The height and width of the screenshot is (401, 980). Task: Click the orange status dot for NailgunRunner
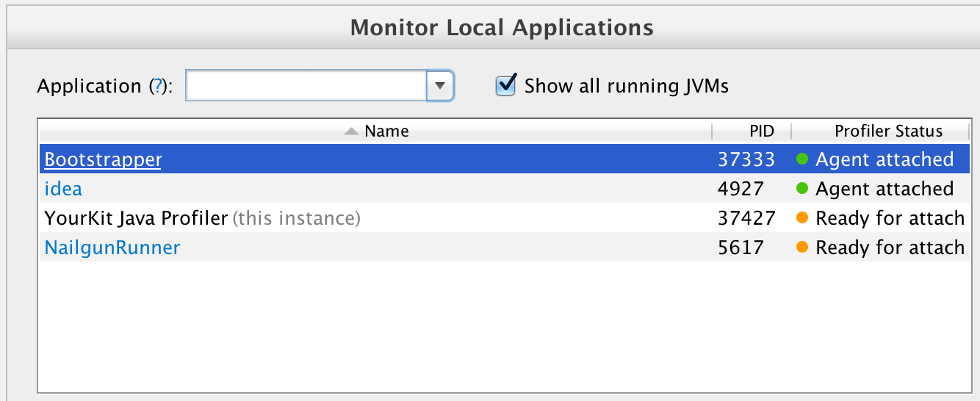coord(802,248)
